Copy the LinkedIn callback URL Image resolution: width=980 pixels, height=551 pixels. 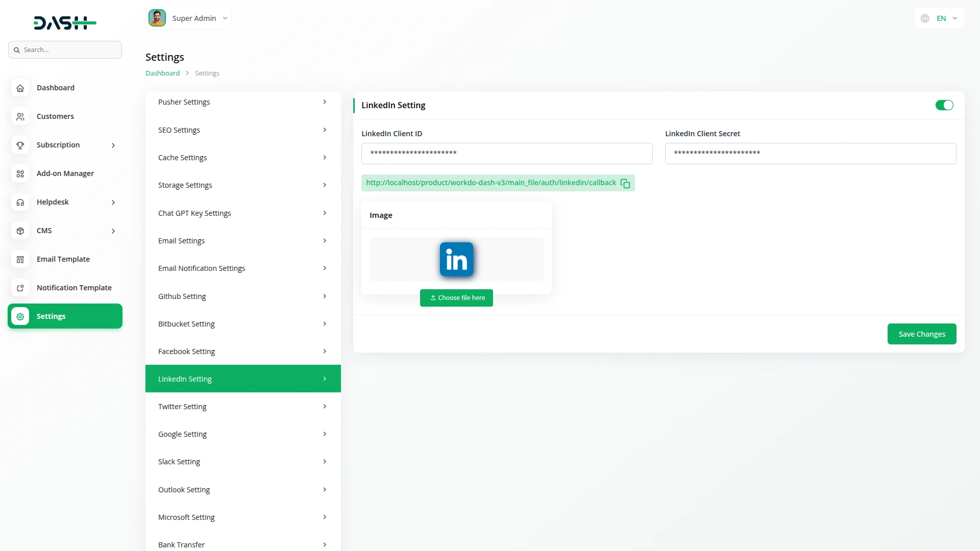click(x=625, y=183)
